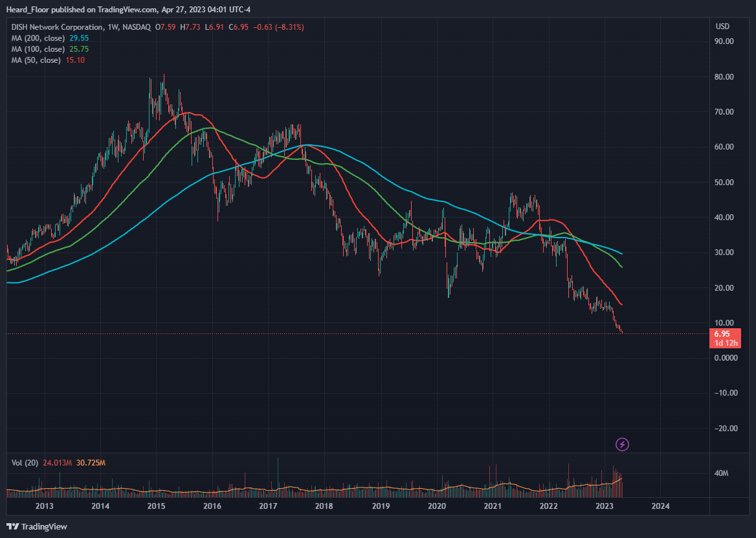Viewport: 756px width, 538px height.
Task: Click the 2020 label on time axis
Action: pos(437,506)
